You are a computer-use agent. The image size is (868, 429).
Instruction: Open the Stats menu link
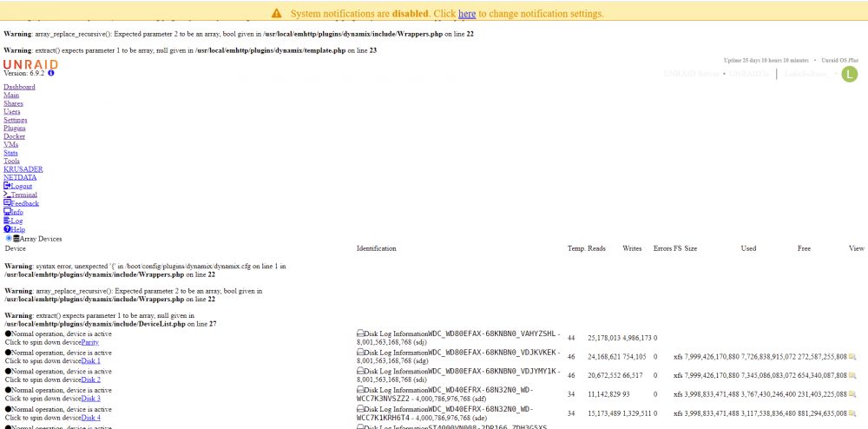pos(10,153)
